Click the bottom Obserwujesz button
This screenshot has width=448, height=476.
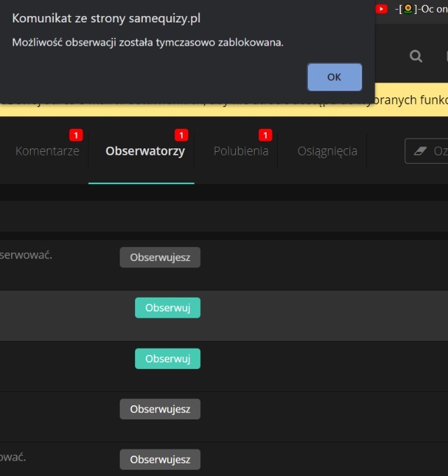tap(160, 460)
